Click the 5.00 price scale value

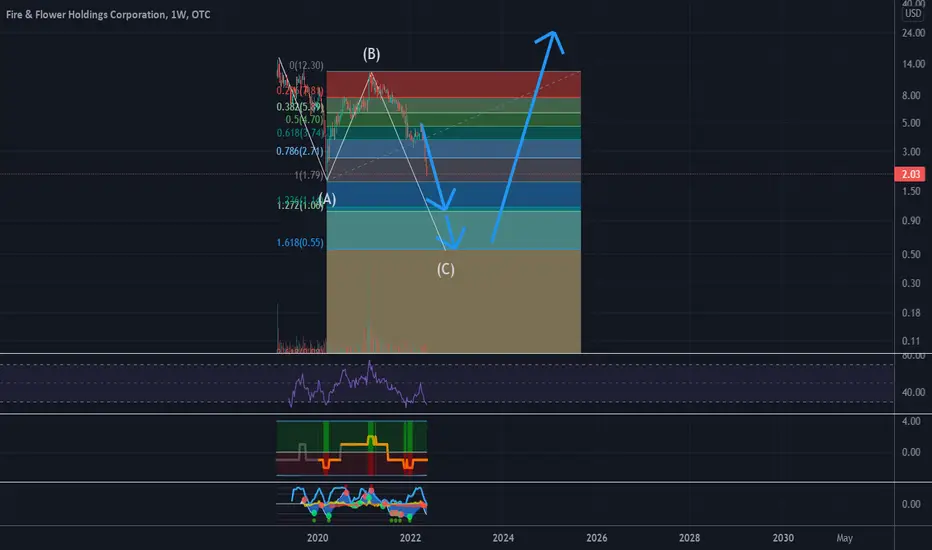tap(911, 123)
